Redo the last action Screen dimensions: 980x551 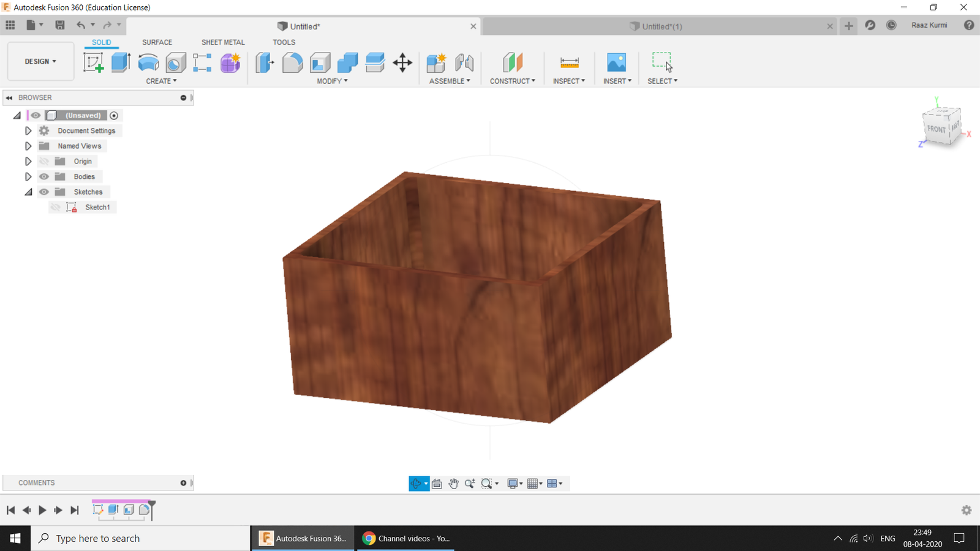[x=107, y=25]
